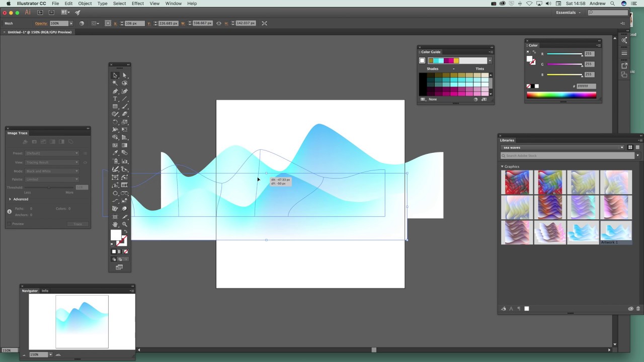Open the 'sea waves' library dropdown
The width and height of the screenshot is (644, 362).
(562, 147)
